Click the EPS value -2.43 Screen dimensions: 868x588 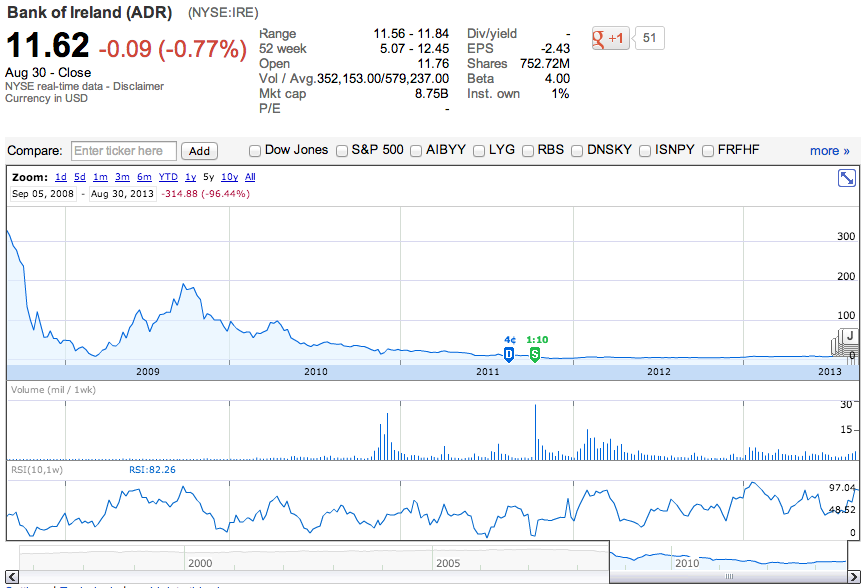555,49
